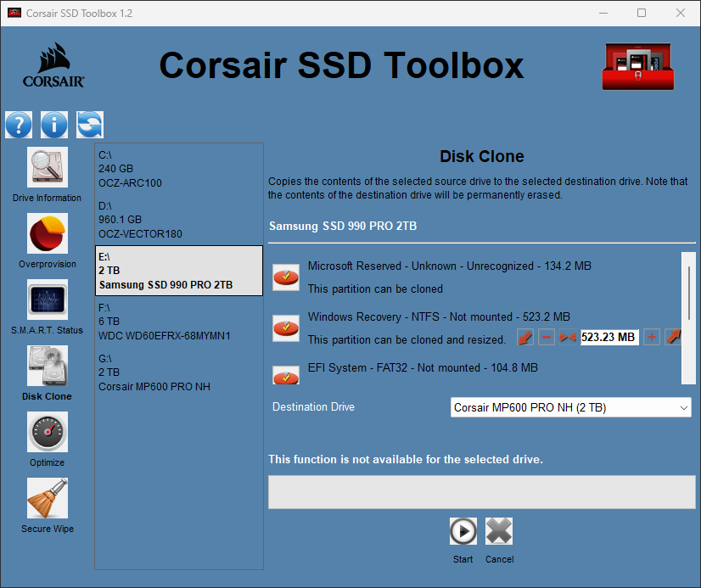Open S.M.A.R.T. Status panel
Viewport: 701px width, 588px height.
(x=48, y=300)
